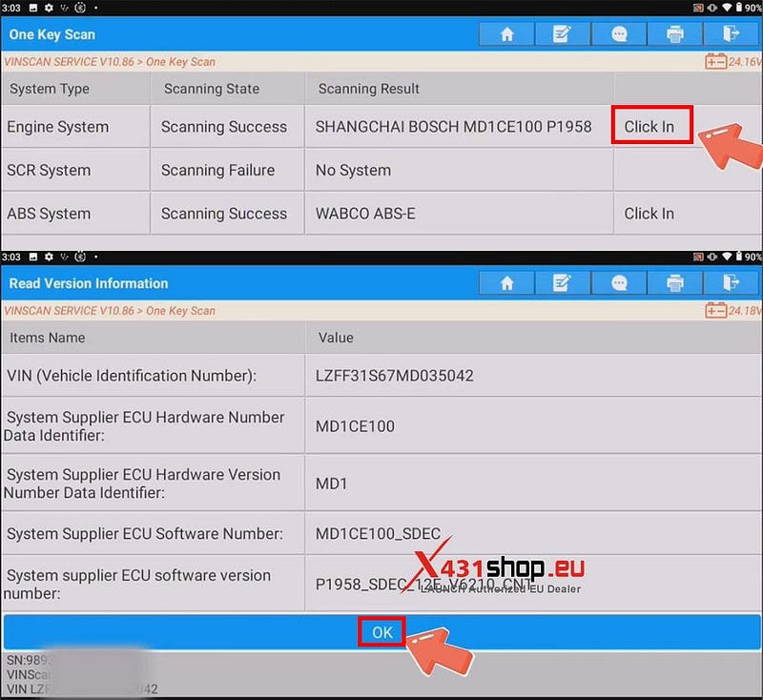Tap edit note icon in Read Version Information toolbar

point(562,282)
